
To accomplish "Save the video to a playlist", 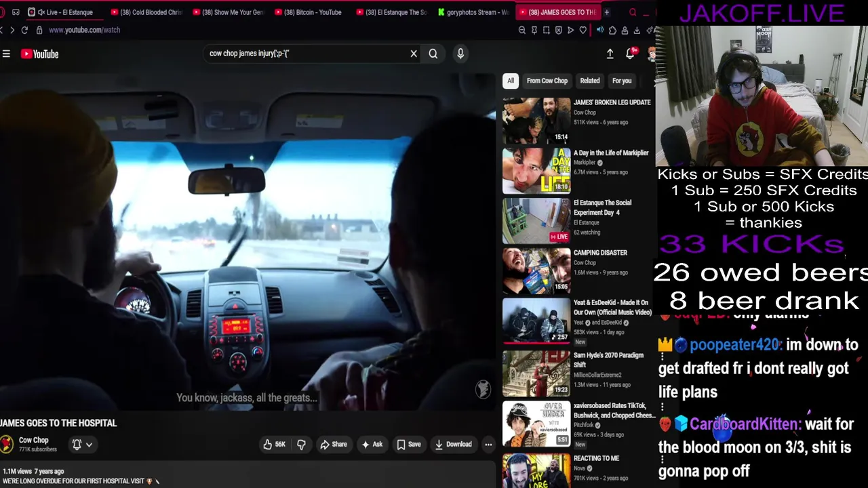I will (409, 445).
